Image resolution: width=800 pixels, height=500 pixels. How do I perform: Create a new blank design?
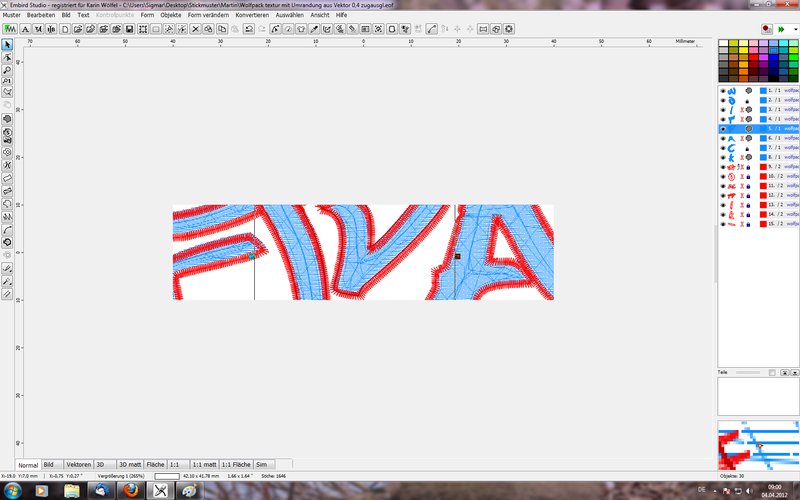tap(65, 29)
